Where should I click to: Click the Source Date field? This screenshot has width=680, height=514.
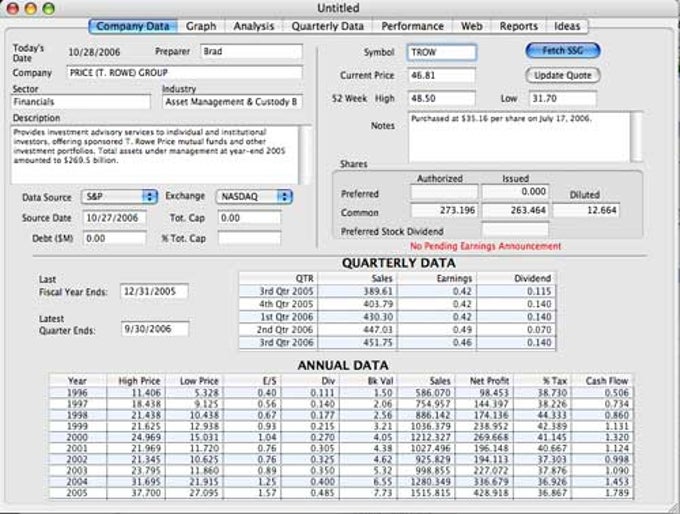[x=114, y=218]
